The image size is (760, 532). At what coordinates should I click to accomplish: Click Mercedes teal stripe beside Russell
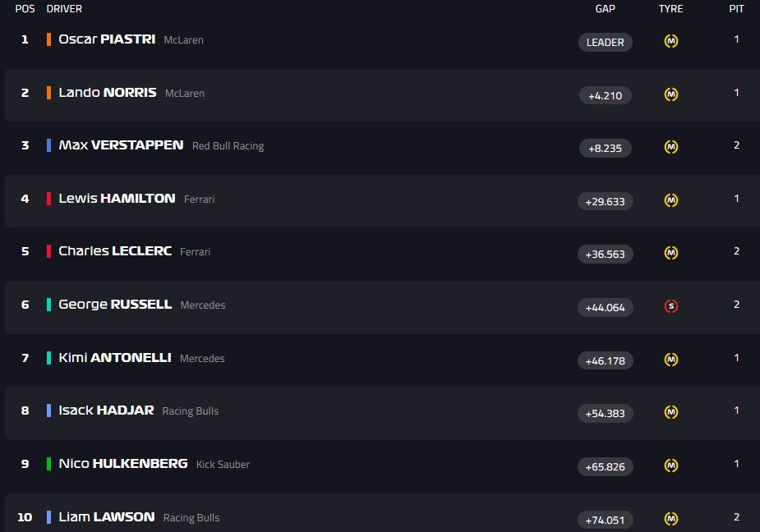[49, 305]
